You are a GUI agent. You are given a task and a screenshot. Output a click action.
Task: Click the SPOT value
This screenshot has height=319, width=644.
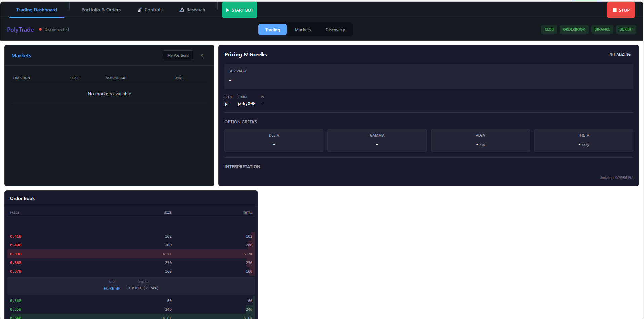coord(227,104)
